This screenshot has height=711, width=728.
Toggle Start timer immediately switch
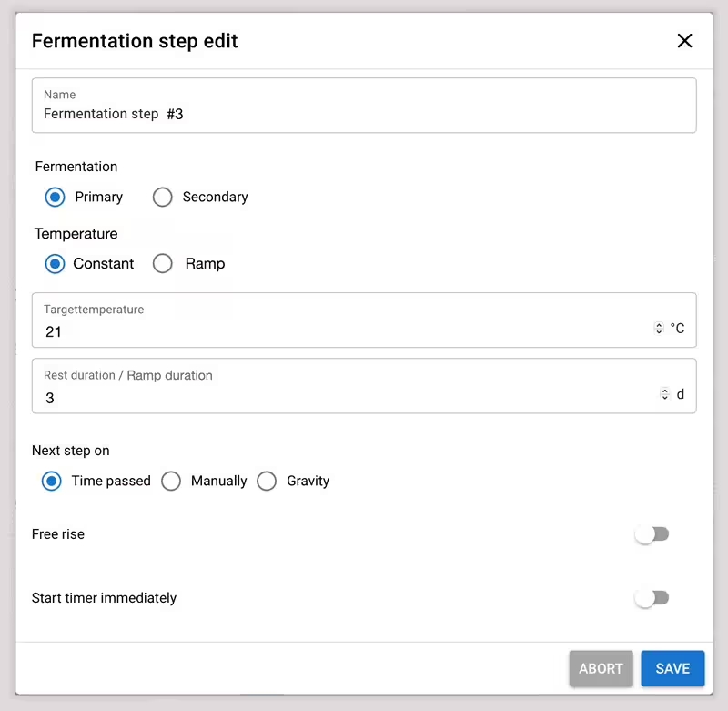click(x=652, y=598)
